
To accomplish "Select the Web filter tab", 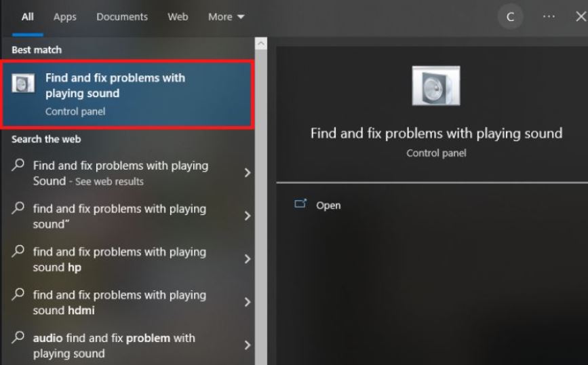I will coord(178,17).
